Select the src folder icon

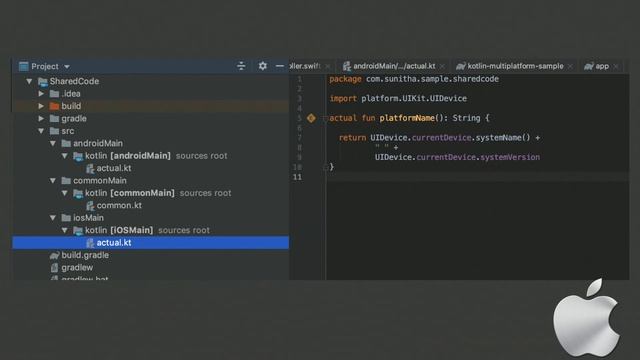coord(54,131)
